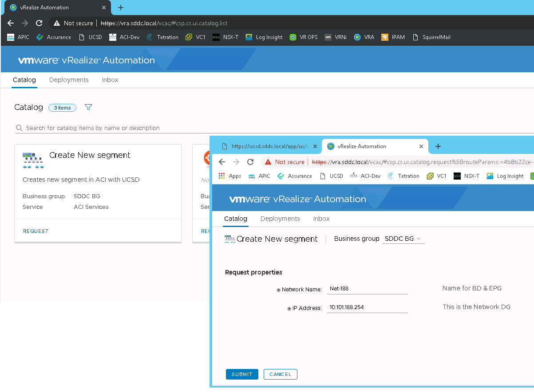Switch to the Inbox tab in rear window

(x=110, y=80)
